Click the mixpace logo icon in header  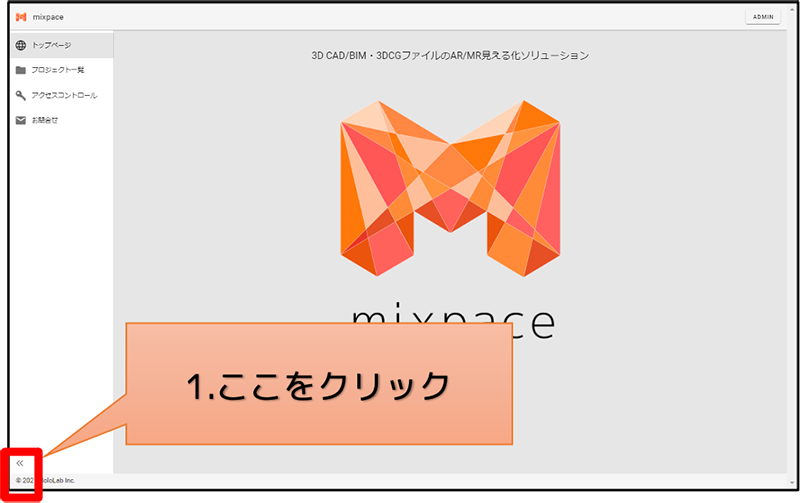click(x=21, y=17)
